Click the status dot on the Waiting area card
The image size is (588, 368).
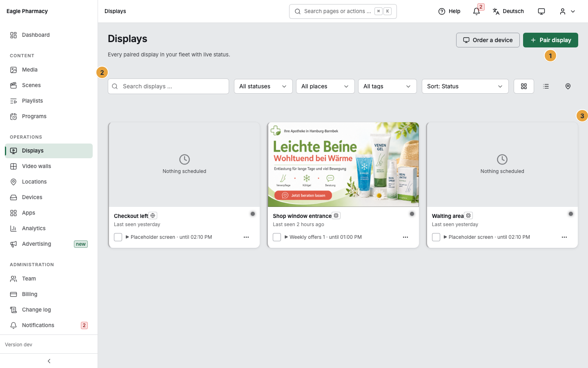click(x=571, y=214)
